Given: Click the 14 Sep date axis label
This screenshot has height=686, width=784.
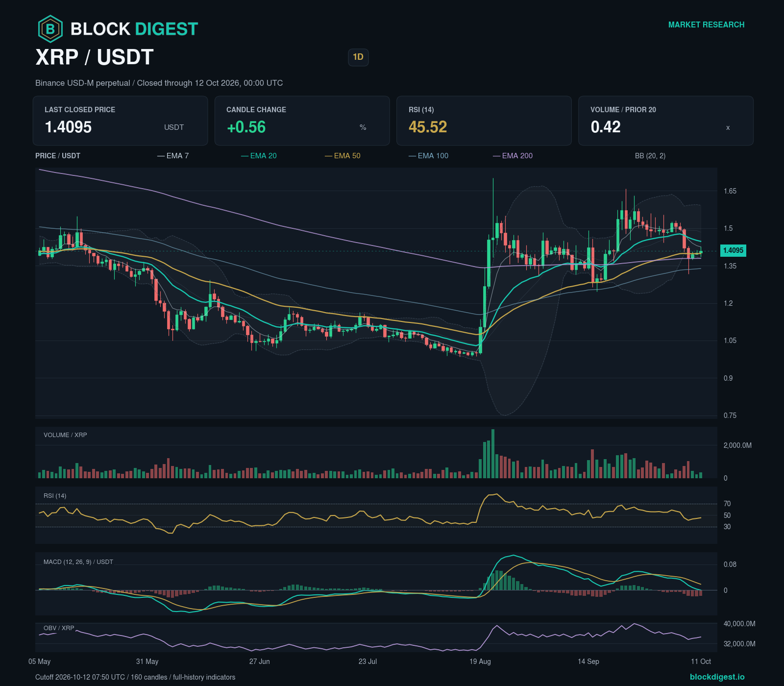Looking at the screenshot, I should tap(588, 661).
